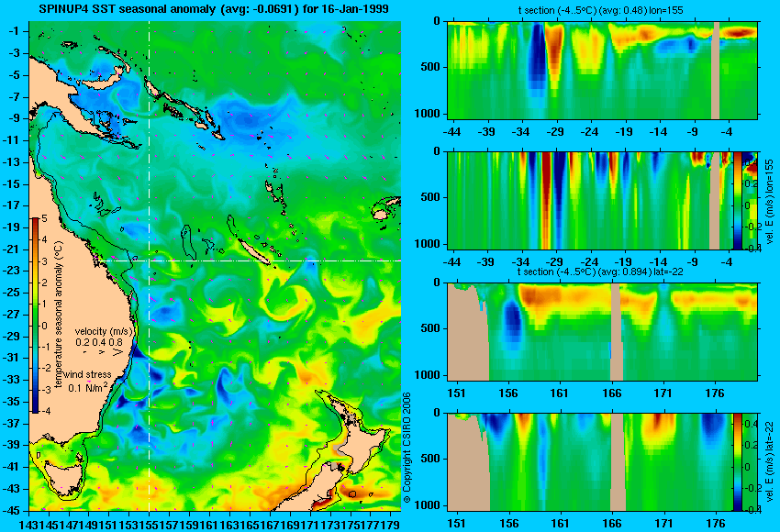Click the white vertical dashed line at longitude 155

(149, 266)
